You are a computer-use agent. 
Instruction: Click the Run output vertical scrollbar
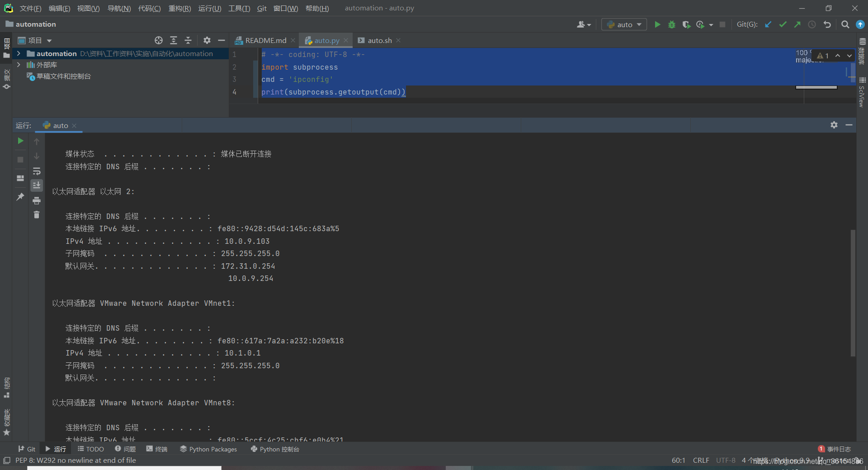tap(853, 293)
